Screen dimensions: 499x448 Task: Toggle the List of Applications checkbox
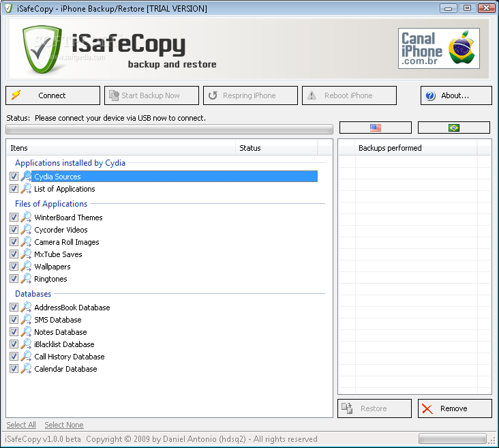pos(14,188)
